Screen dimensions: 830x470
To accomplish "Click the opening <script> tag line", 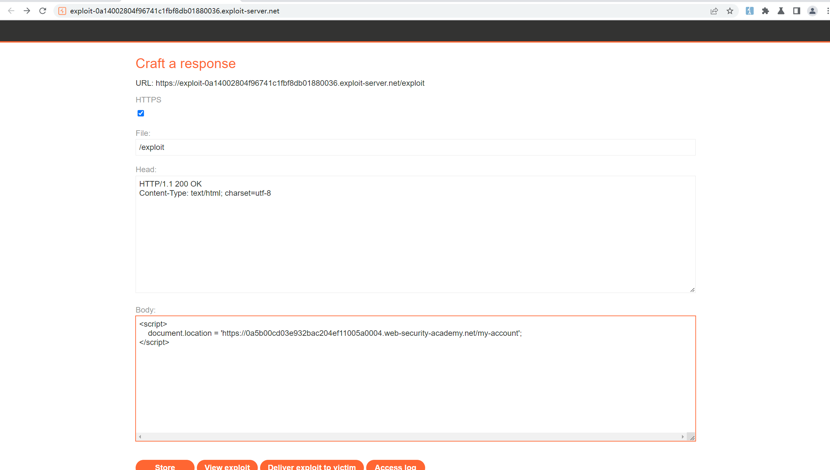I will (153, 324).
